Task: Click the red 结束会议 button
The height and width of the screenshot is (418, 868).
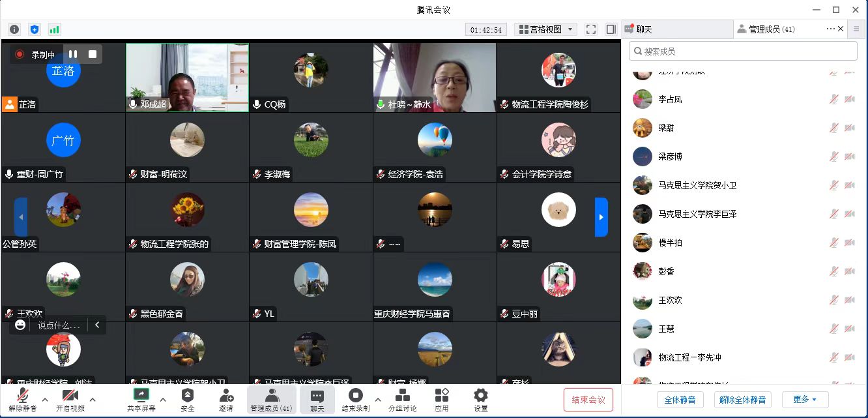Action: tap(588, 399)
